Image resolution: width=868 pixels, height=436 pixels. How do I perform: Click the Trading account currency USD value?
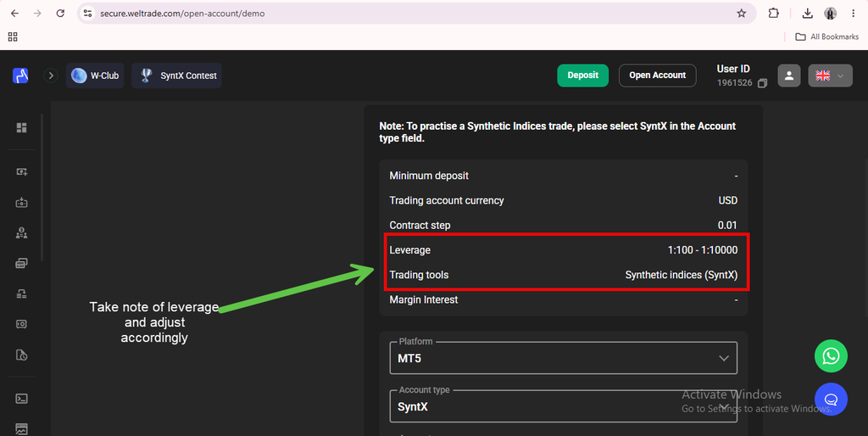pyautogui.click(x=728, y=200)
